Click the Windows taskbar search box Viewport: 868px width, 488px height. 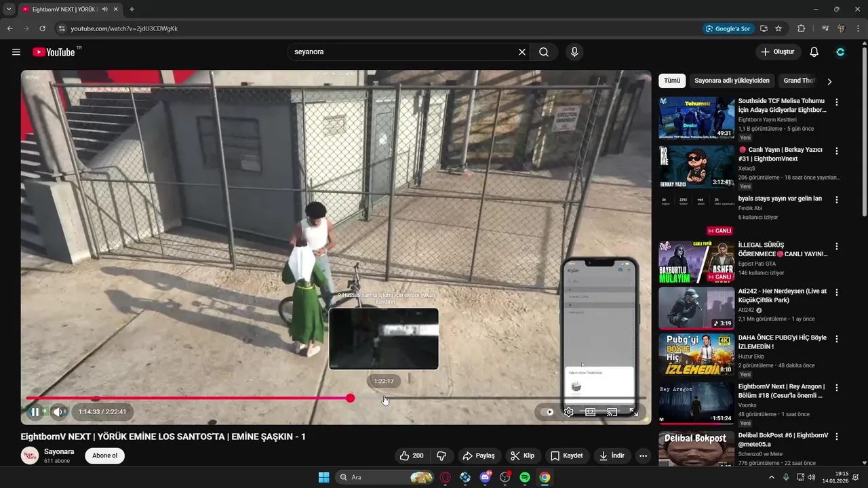(385, 477)
